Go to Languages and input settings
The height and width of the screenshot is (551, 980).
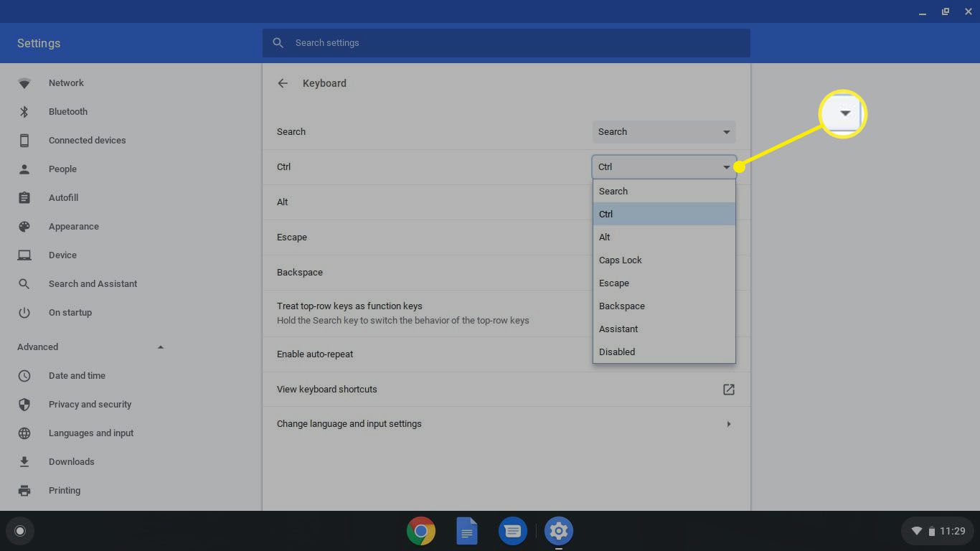[91, 433]
